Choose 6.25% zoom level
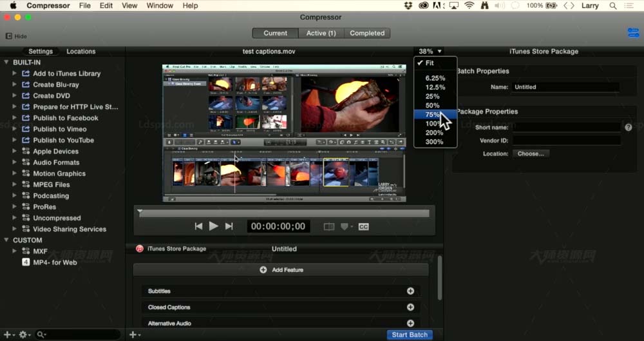The image size is (644, 341). coord(435,78)
